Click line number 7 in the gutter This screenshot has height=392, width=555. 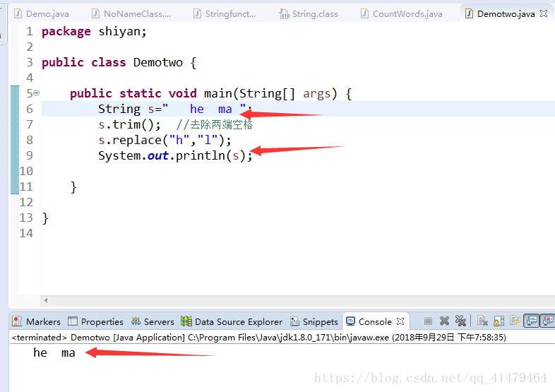click(30, 124)
